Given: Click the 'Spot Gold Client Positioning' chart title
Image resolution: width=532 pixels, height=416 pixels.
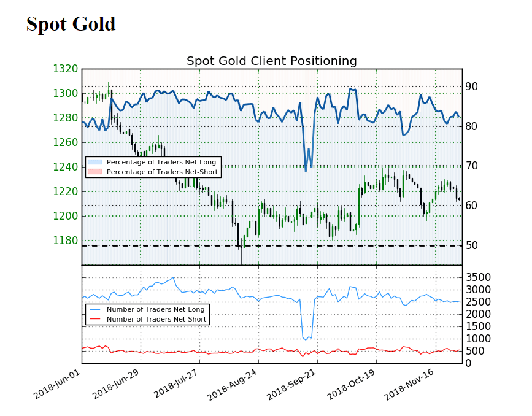Looking at the screenshot, I should pyautogui.click(x=271, y=61).
